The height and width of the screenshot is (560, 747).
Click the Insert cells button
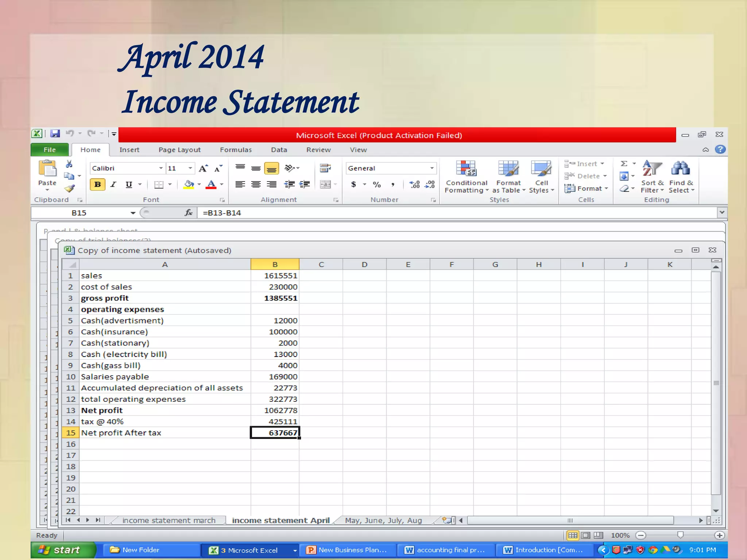[584, 164]
